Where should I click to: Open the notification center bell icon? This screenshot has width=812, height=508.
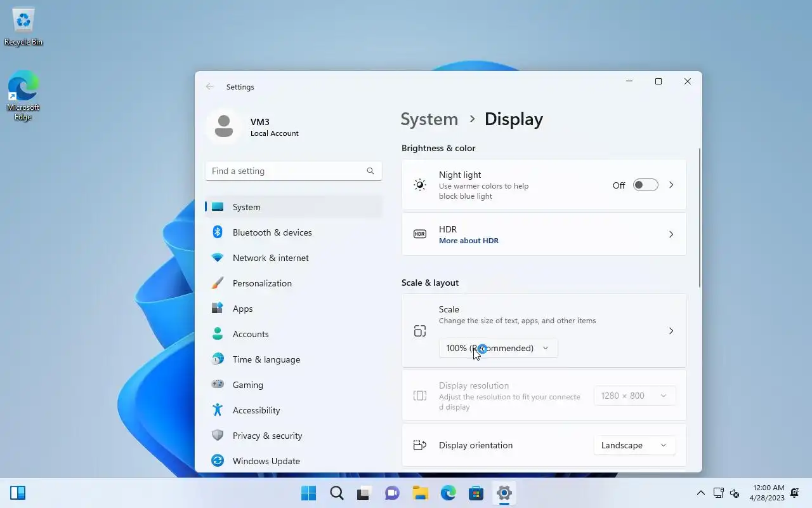794,493
